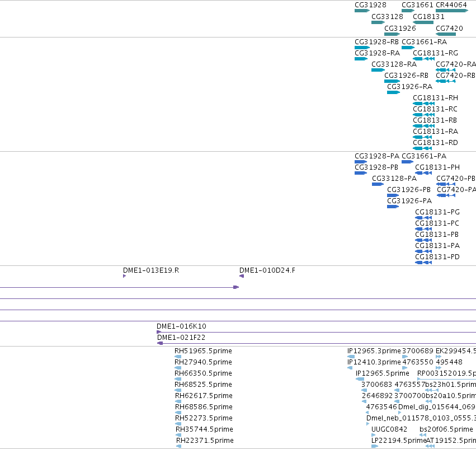Viewport: 476px width, 449px height.
Task: Open EST RH52273.5prime
Action: [204, 418]
